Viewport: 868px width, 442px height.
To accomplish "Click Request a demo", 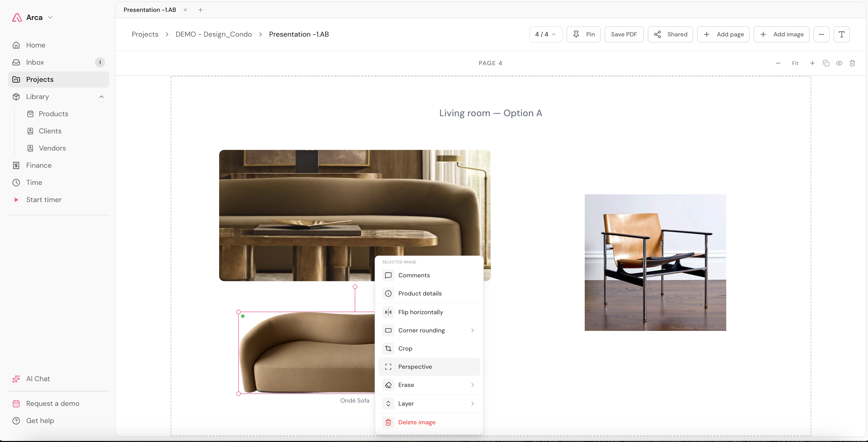I will click(58, 404).
